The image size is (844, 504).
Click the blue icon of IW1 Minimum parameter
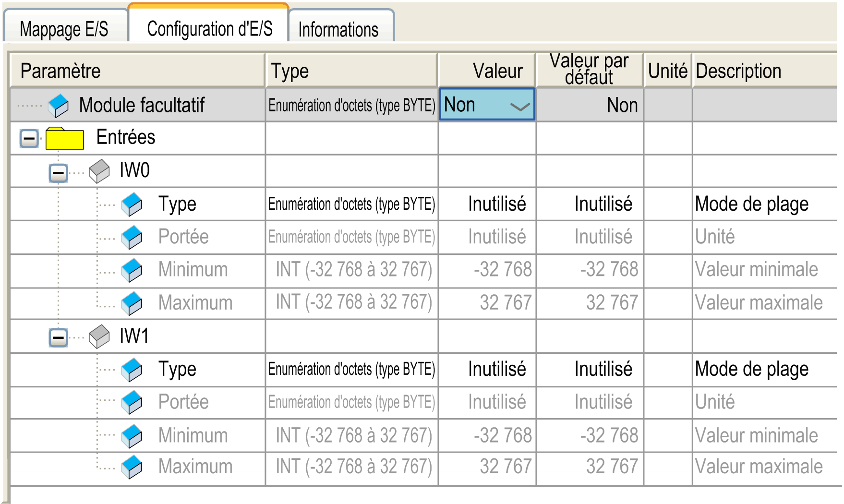132,436
